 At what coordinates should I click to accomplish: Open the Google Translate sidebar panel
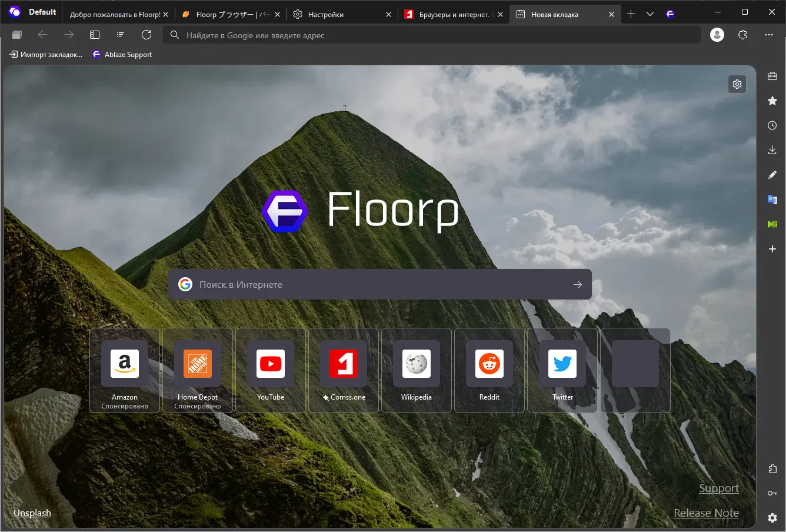[x=772, y=199]
